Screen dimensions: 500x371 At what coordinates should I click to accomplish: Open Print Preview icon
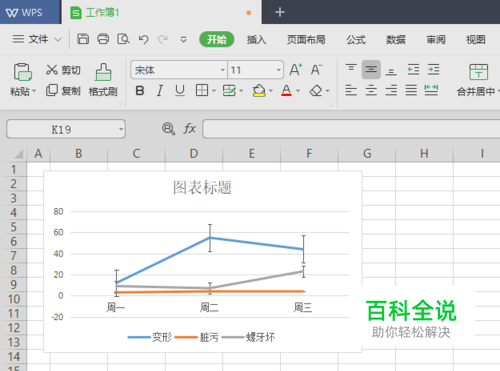[123, 39]
